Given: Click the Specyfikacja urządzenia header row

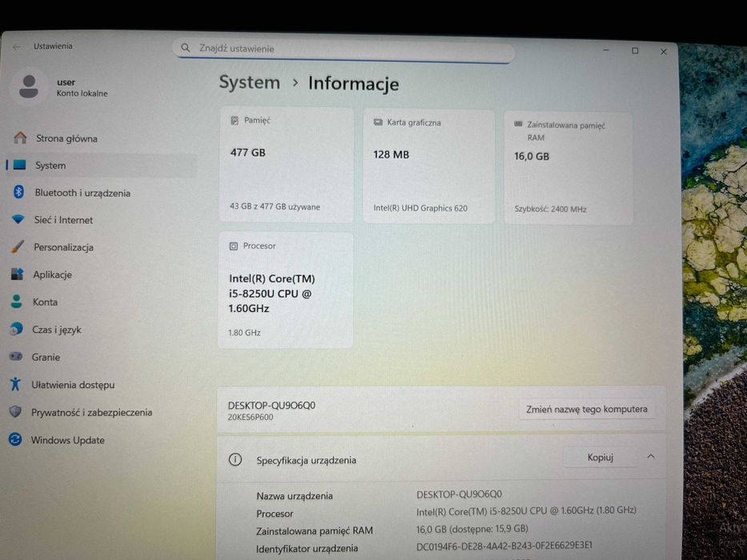Looking at the screenshot, I should (x=441, y=458).
